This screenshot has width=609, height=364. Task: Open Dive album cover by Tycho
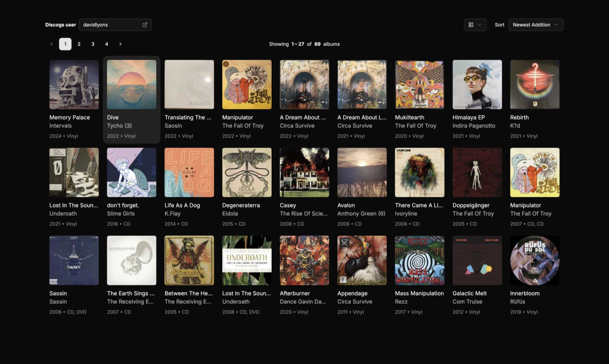[131, 84]
